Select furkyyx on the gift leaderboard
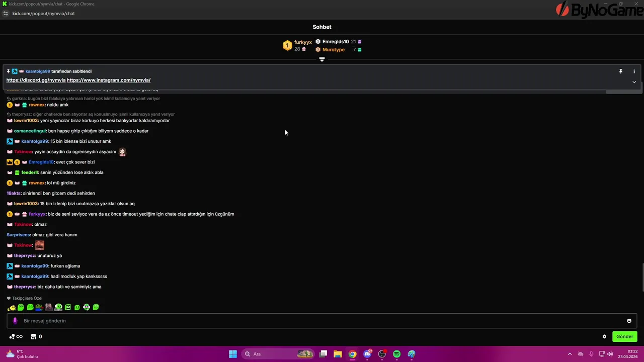Viewport: 644px width, 362px height. pyautogui.click(x=303, y=42)
